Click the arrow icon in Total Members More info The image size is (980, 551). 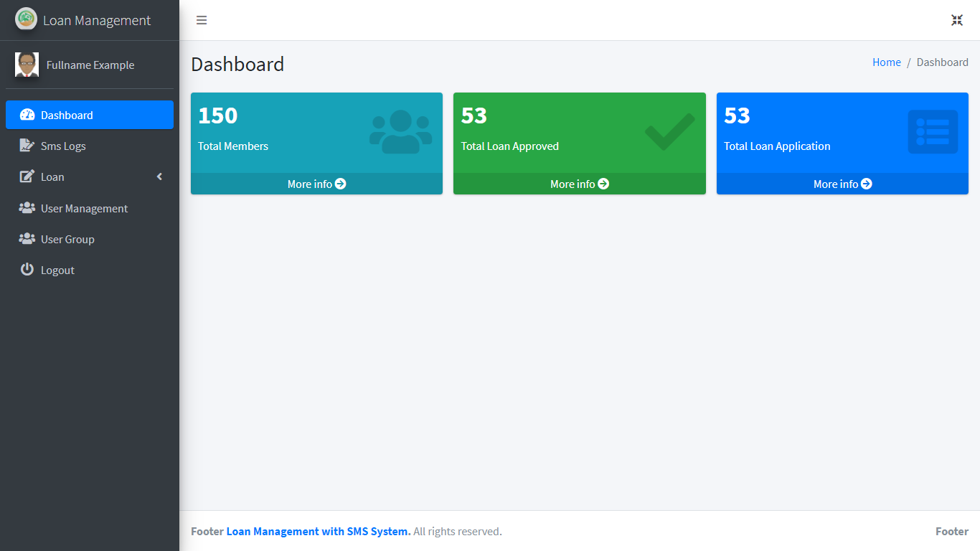click(x=341, y=184)
